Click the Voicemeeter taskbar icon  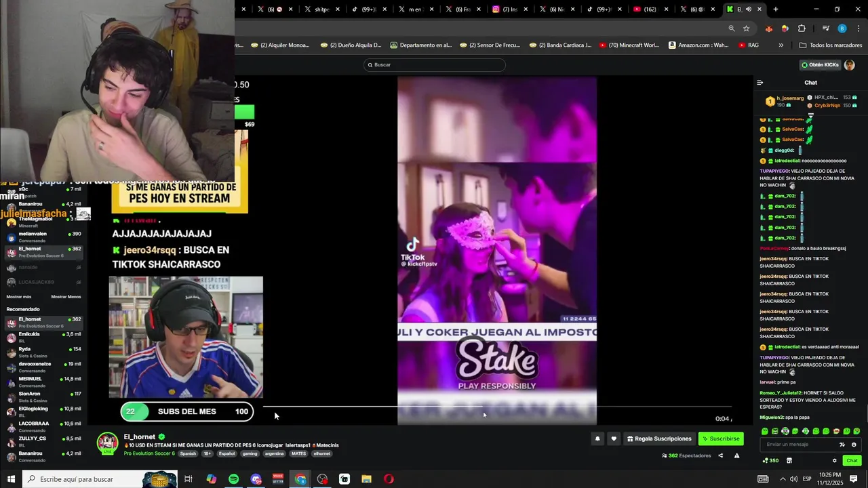click(x=278, y=479)
